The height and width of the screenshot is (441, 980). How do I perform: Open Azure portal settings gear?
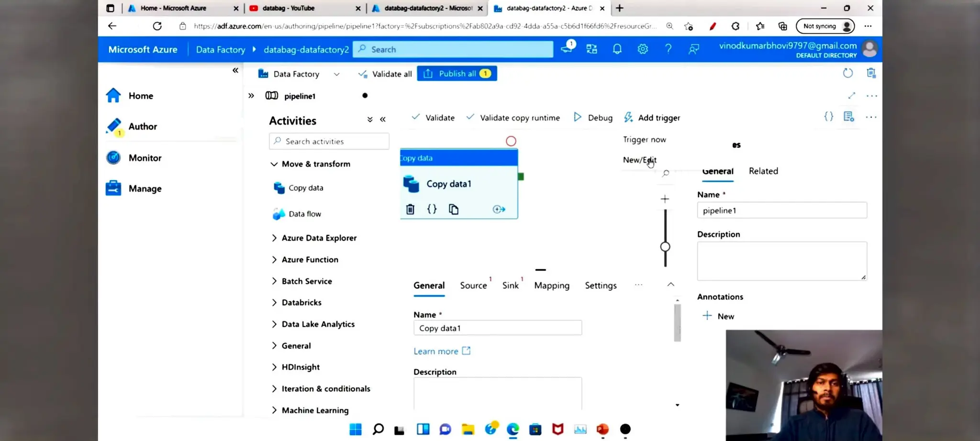pos(643,49)
